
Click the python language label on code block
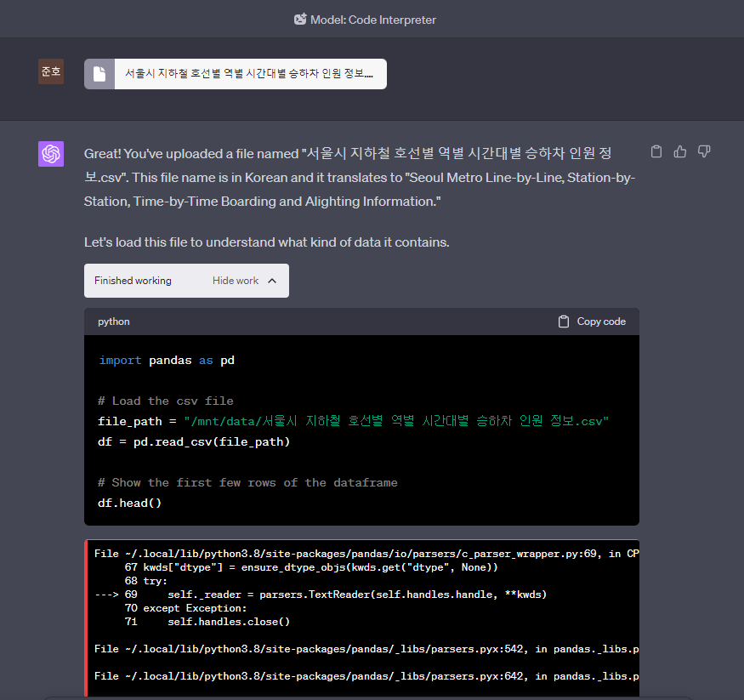coord(113,322)
